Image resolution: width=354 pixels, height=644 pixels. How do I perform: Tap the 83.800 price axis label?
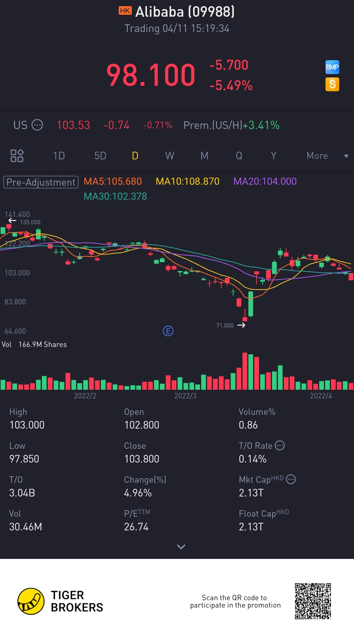coord(15,302)
